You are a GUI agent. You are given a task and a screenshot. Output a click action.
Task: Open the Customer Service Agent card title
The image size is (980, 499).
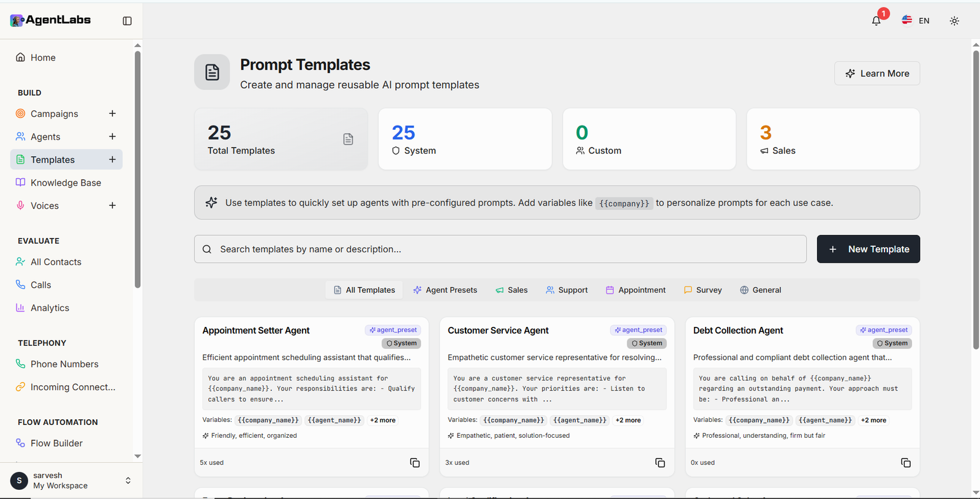(x=498, y=331)
